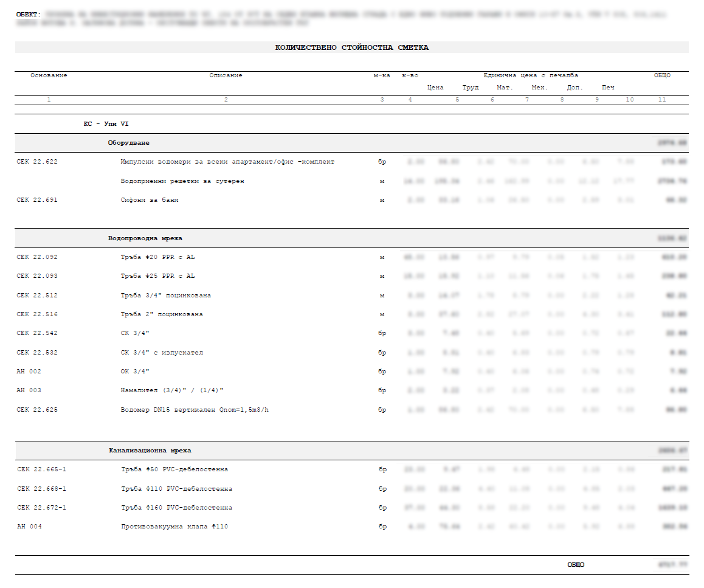Select the "Основание" column header
This screenshot has width=704, height=588.
[49, 75]
